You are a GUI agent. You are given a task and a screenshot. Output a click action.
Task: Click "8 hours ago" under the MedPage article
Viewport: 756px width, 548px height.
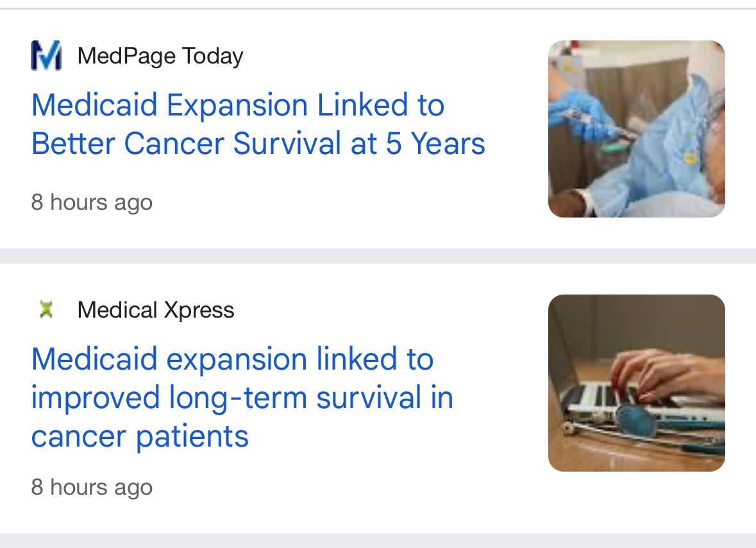(x=92, y=202)
